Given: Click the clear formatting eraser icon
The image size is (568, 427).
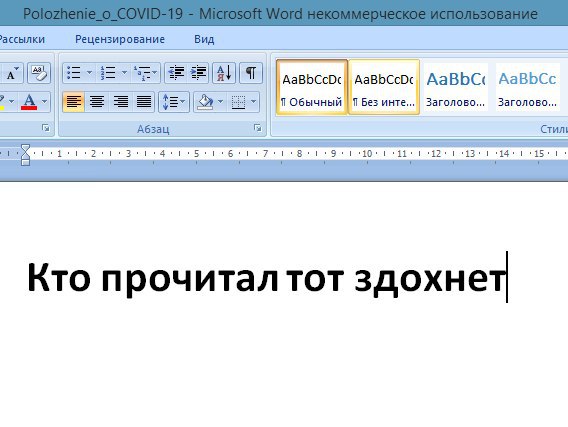Looking at the screenshot, I should click(39, 73).
